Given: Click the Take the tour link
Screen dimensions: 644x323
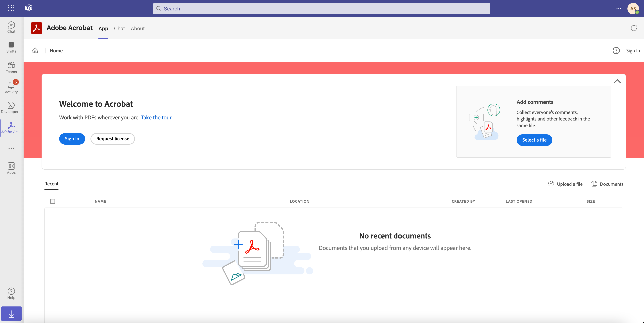Looking at the screenshot, I should 156,117.
